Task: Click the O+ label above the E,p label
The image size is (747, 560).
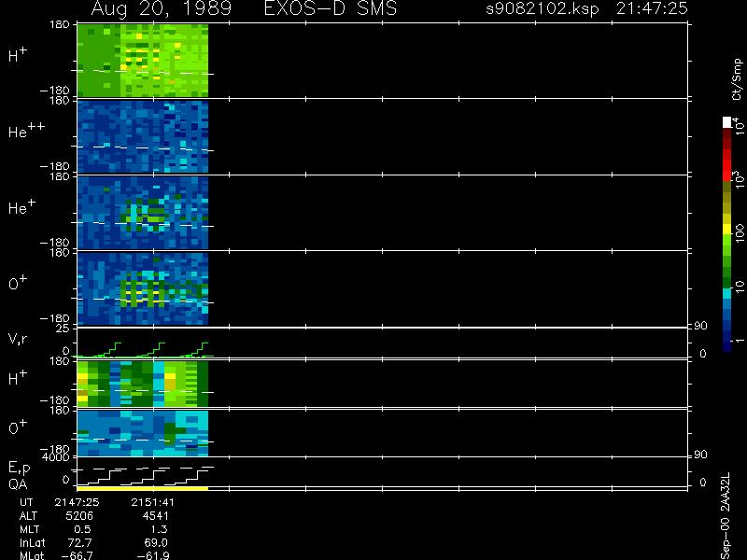Action: point(18,427)
